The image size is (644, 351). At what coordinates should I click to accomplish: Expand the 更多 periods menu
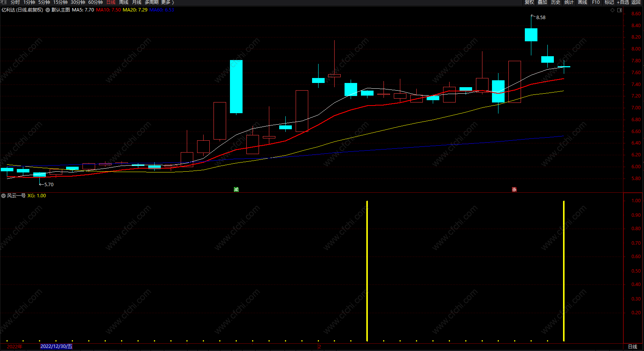click(x=167, y=2)
